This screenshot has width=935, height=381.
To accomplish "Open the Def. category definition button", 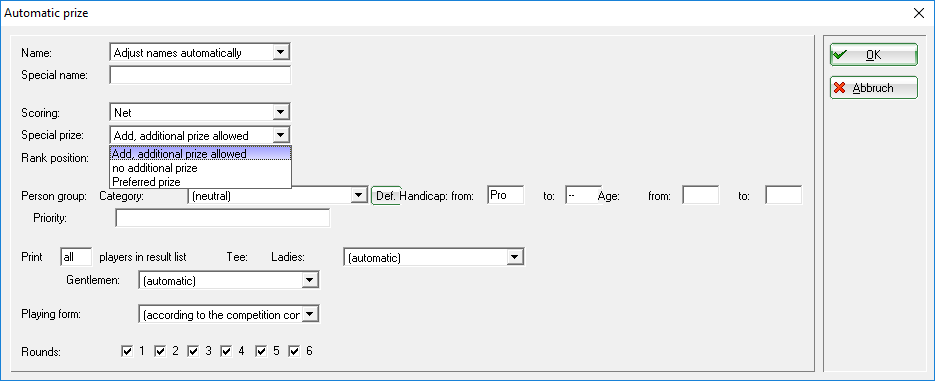I will point(386,195).
